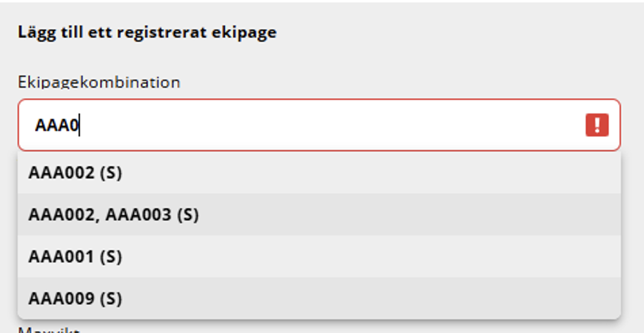The height and width of the screenshot is (333, 644).
Task: Click empty area inside the red-bordered field
Action: [x=329, y=125]
